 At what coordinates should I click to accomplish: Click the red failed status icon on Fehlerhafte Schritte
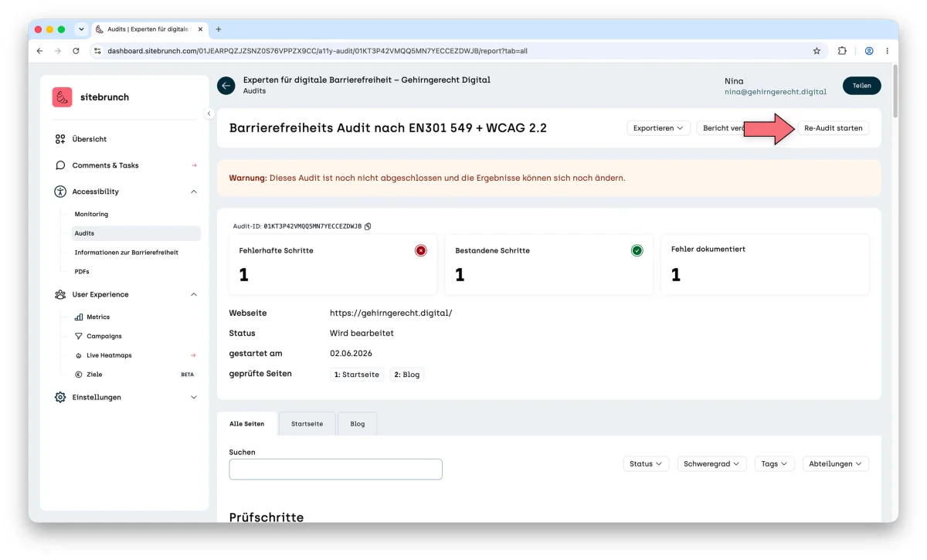tap(421, 250)
